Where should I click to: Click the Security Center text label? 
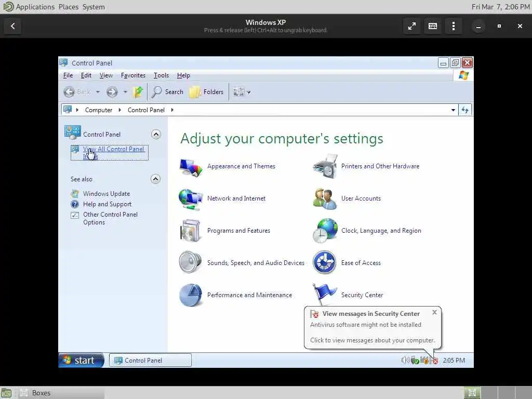click(x=362, y=295)
